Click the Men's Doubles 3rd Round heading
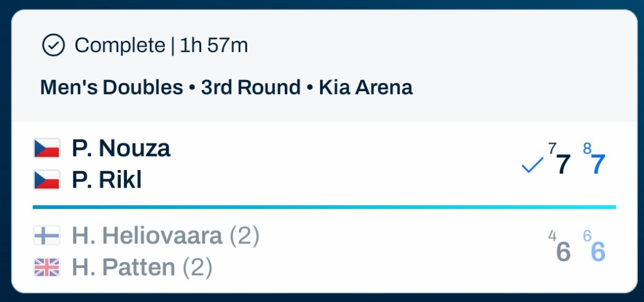The height and width of the screenshot is (302, 644). [226, 87]
